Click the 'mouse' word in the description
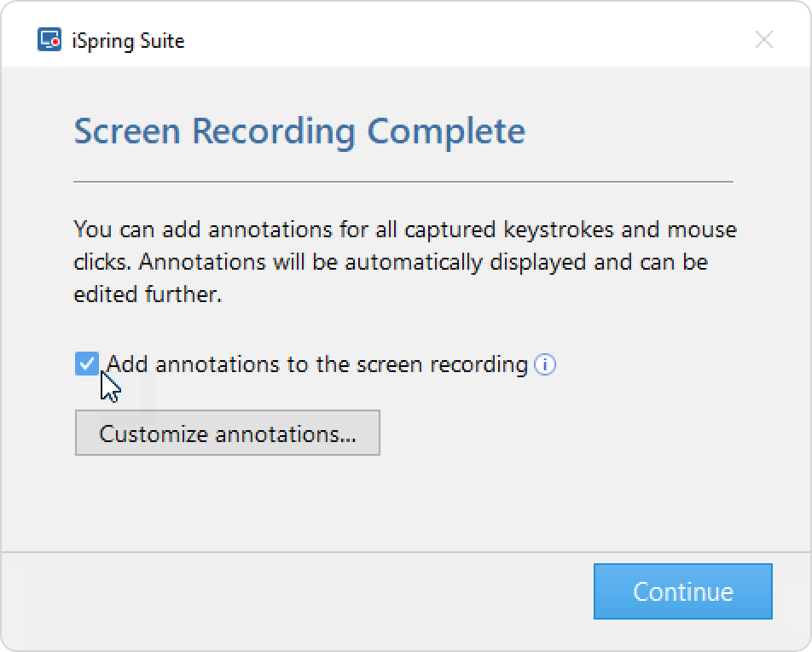The image size is (812, 652). point(702,230)
